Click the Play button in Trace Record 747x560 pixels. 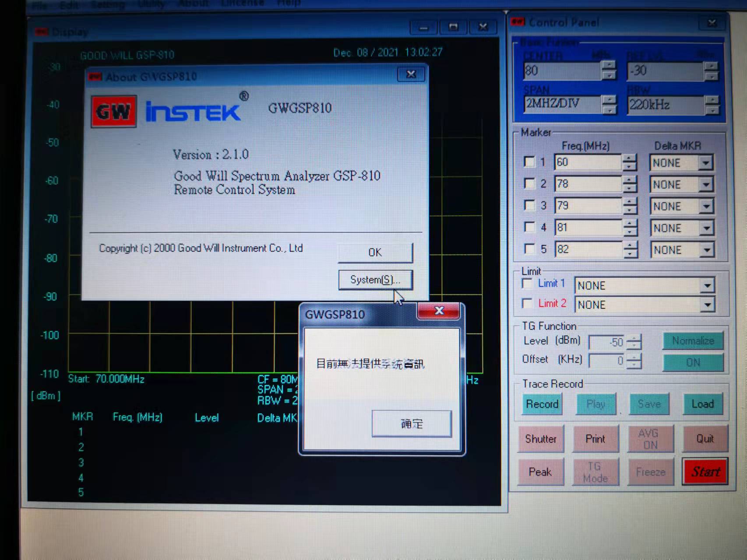[595, 404]
